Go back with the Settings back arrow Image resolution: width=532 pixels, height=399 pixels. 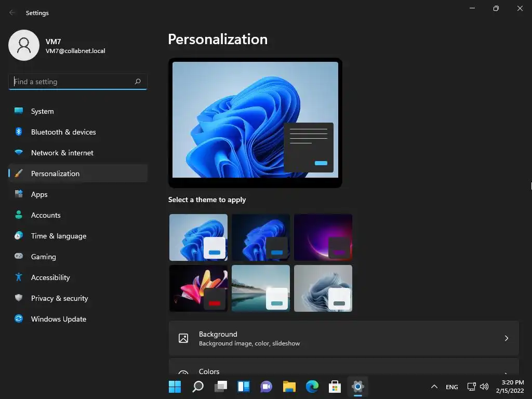[12, 12]
